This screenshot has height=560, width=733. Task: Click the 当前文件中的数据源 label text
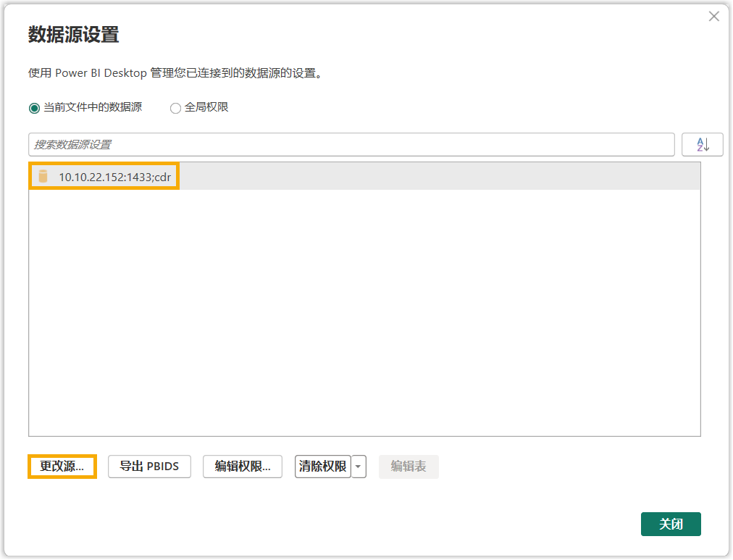point(93,107)
